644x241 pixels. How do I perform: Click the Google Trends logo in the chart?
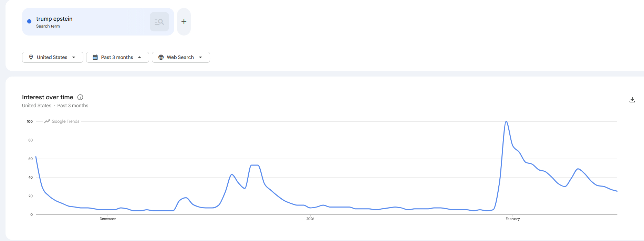tap(62, 121)
